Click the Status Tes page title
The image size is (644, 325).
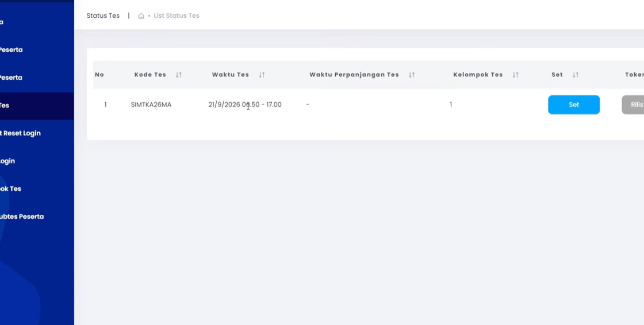point(103,16)
